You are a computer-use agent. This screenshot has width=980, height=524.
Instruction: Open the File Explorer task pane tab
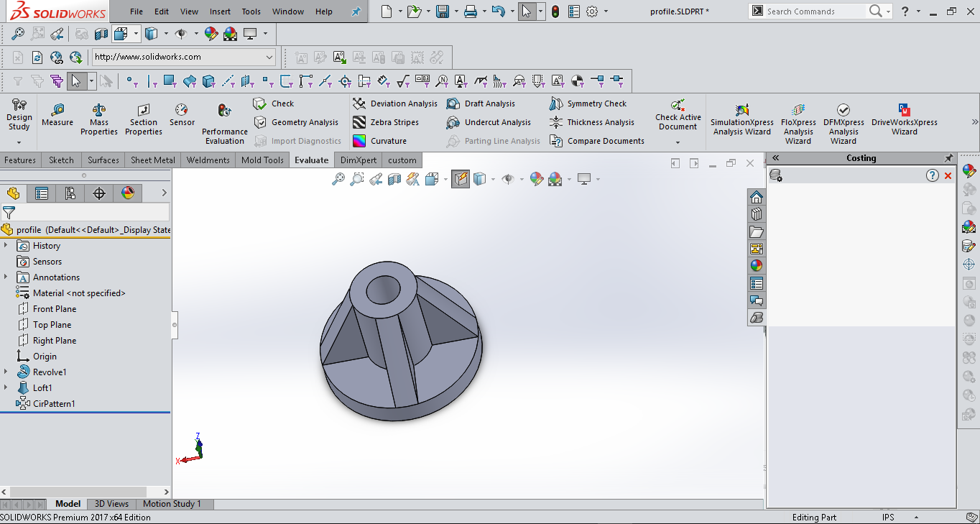[756, 231]
